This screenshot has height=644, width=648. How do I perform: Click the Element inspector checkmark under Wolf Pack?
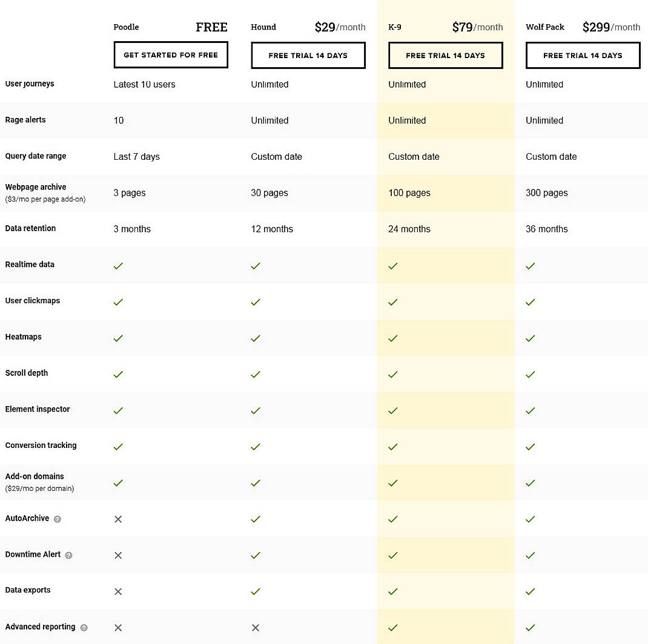pyautogui.click(x=530, y=410)
